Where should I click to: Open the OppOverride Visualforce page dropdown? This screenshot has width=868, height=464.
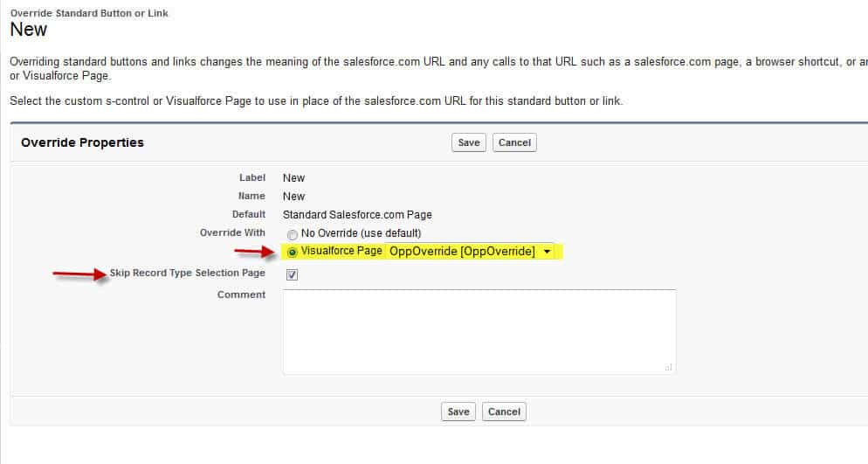[x=470, y=252]
